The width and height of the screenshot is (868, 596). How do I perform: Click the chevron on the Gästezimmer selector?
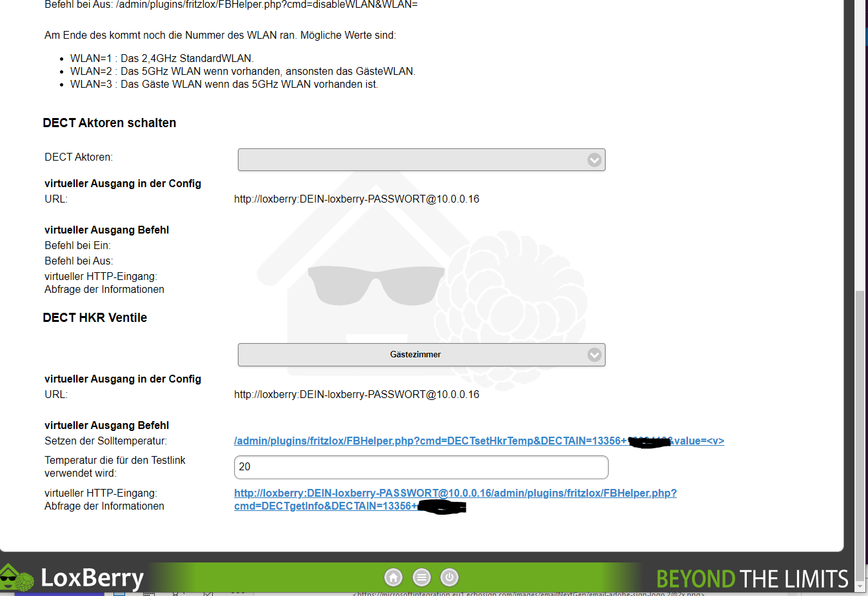[594, 355]
